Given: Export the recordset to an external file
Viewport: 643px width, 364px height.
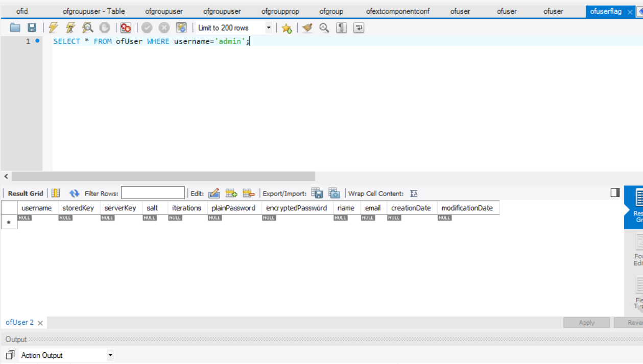Looking at the screenshot, I should coord(317,193).
